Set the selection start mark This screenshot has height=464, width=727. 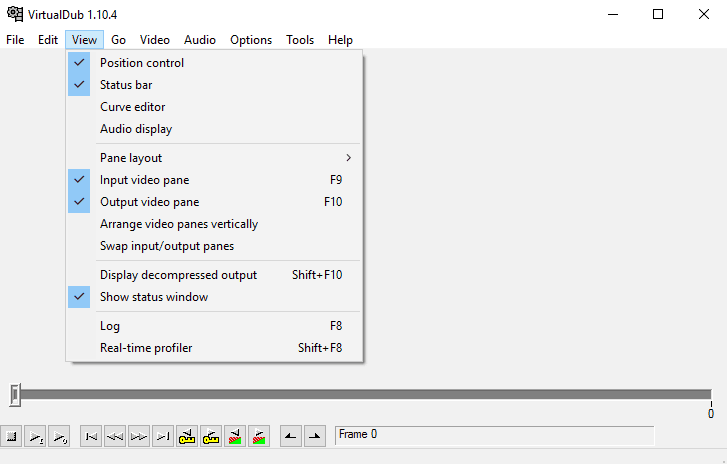291,436
